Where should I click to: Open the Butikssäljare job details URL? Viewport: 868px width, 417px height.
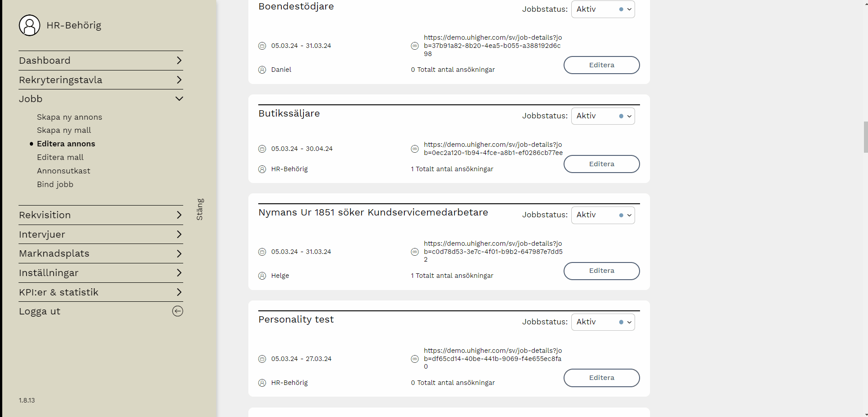click(x=493, y=149)
